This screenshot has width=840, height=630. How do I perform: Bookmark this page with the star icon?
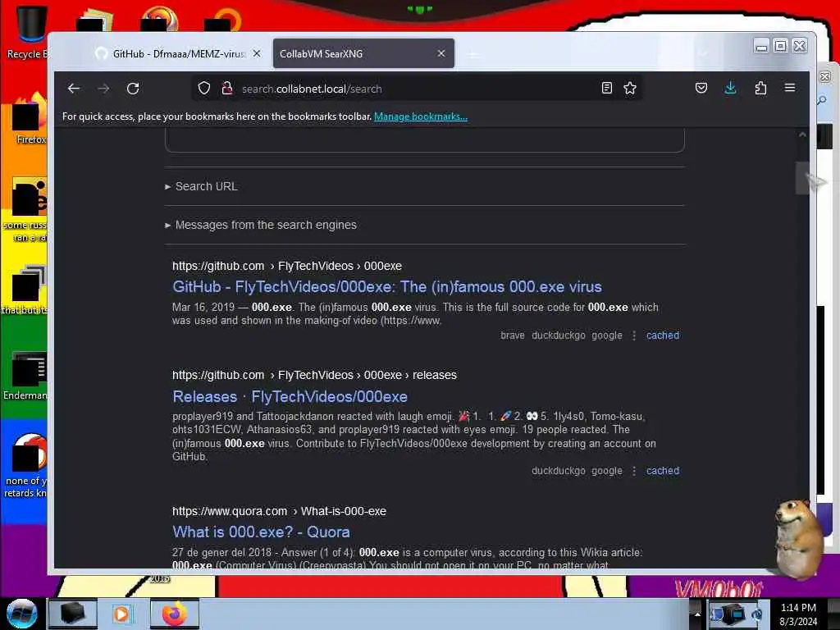click(630, 88)
